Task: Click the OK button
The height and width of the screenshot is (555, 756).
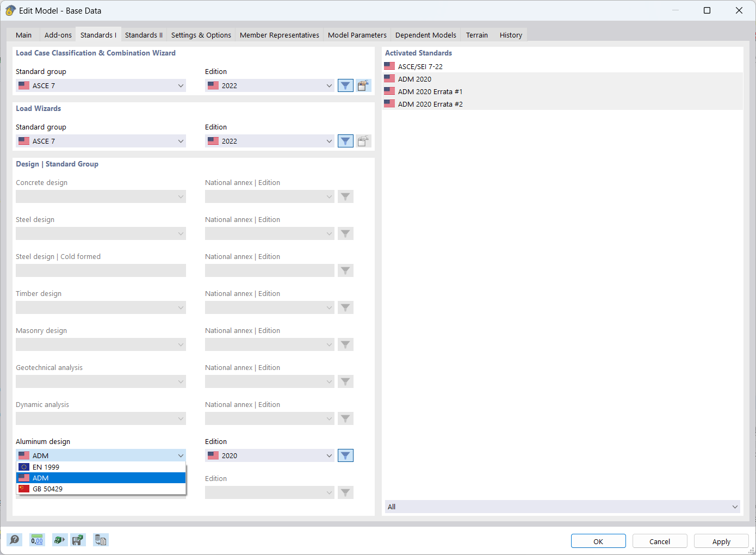Action: coord(598,541)
